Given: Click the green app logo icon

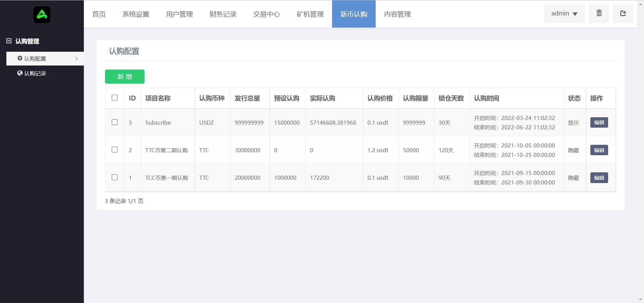Looking at the screenshot, I should (42, 15).
